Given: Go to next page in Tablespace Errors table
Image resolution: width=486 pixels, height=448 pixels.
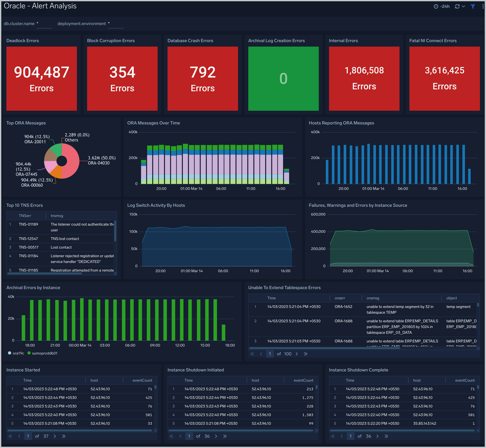Looking at the screenshot, I should (297, 354).
